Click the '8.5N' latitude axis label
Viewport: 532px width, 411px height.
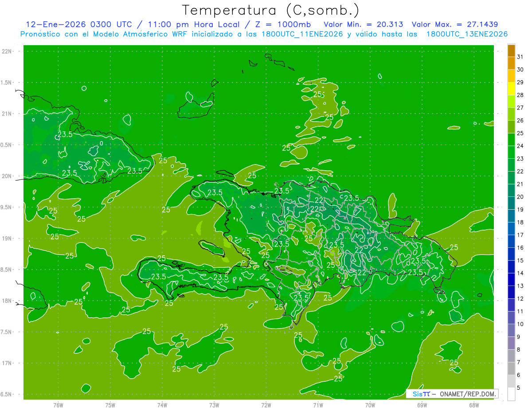6,270
